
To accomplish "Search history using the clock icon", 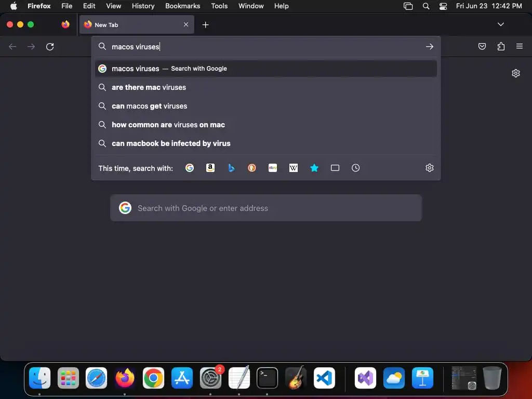I will pos(355,168).
